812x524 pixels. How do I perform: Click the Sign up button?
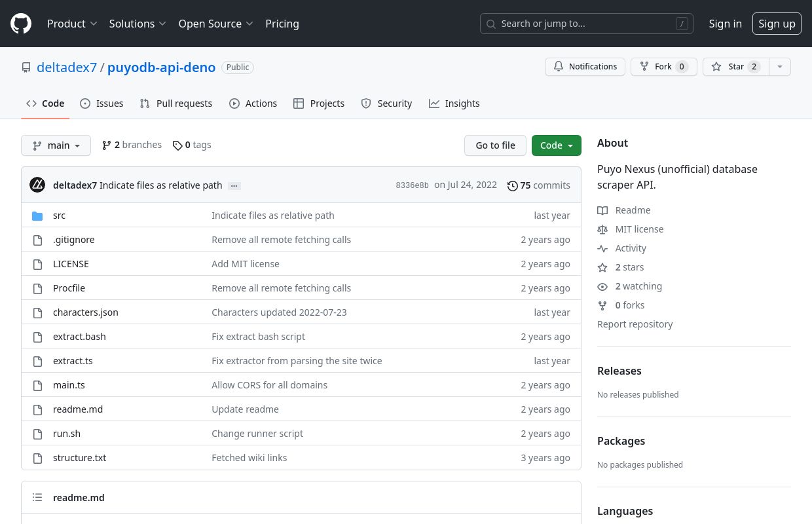pyautogui.click(x=777, y=24)
